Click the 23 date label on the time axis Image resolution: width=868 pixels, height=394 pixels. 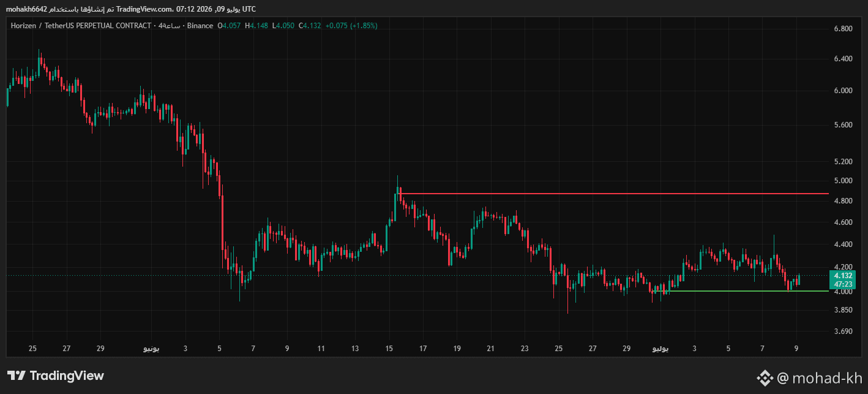(525, 349)
